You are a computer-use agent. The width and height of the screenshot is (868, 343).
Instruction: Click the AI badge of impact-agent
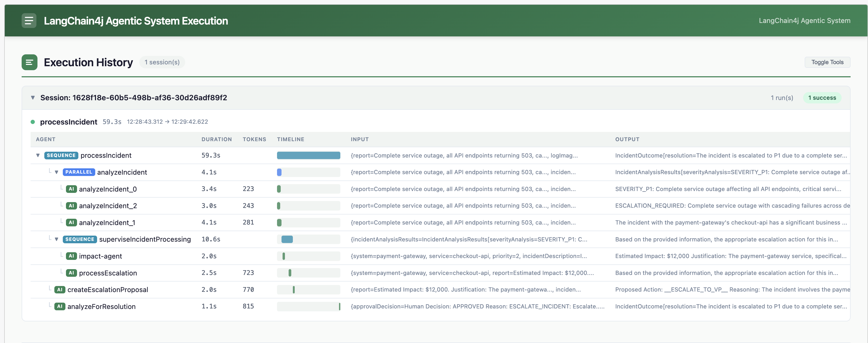pyautogui.click(x=71, y=256)
